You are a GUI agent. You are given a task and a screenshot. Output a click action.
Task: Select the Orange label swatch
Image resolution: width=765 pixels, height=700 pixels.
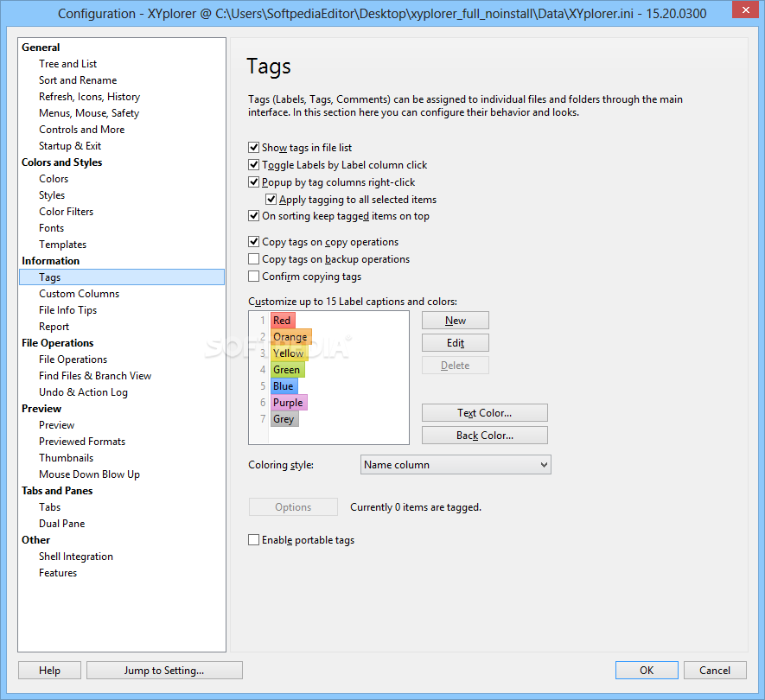coord(290,336)
